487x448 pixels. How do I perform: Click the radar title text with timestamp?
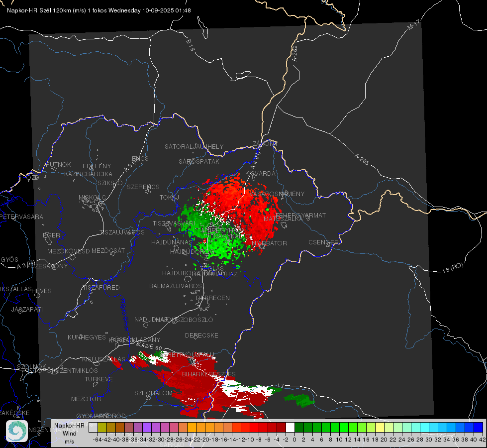99,10
